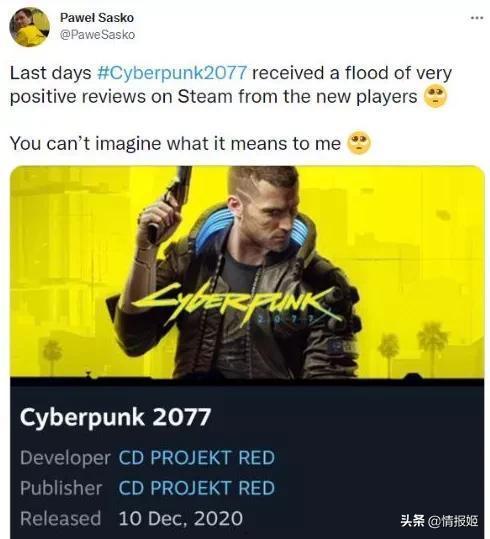This screenshot has width=490, height=539.
Task: Click the palm trees at artwork's right side
Action: coord(414,347)
